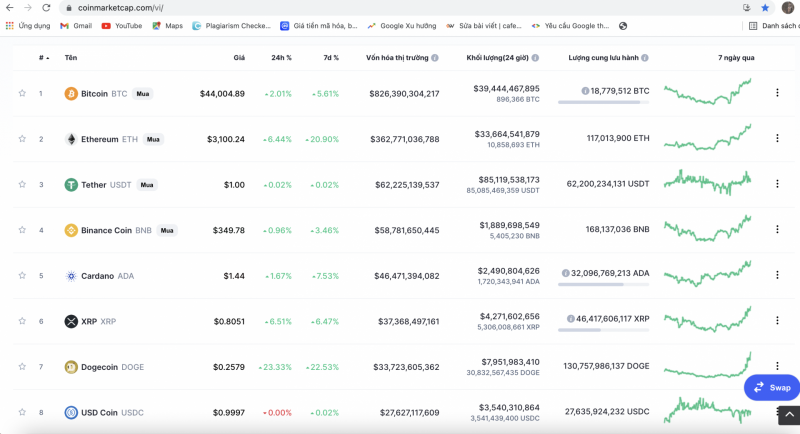Image resolution: width=800 pixels, height=434 pixels.
Task: Click Mua button next to Tether
Action: pyautogui.click(x=147, y=185)
